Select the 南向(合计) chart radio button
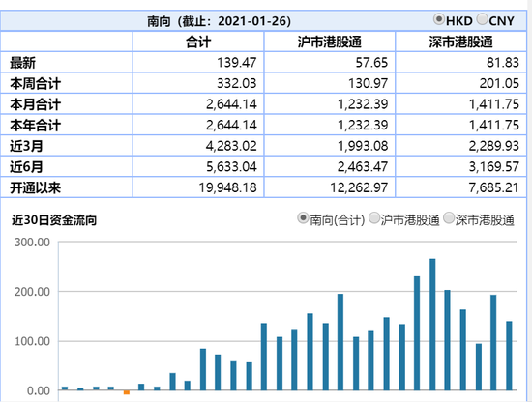532x402 pixels. pos(303,218)
